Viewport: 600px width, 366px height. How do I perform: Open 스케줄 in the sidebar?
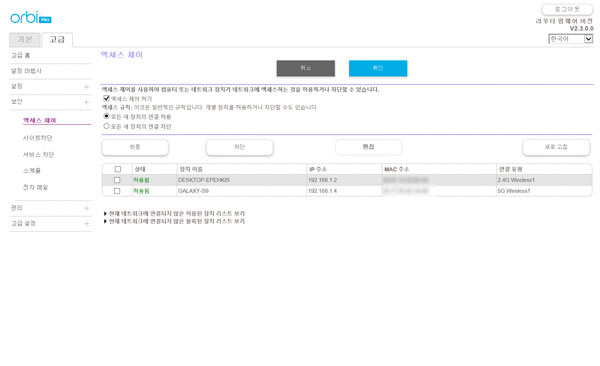point(32,171)
